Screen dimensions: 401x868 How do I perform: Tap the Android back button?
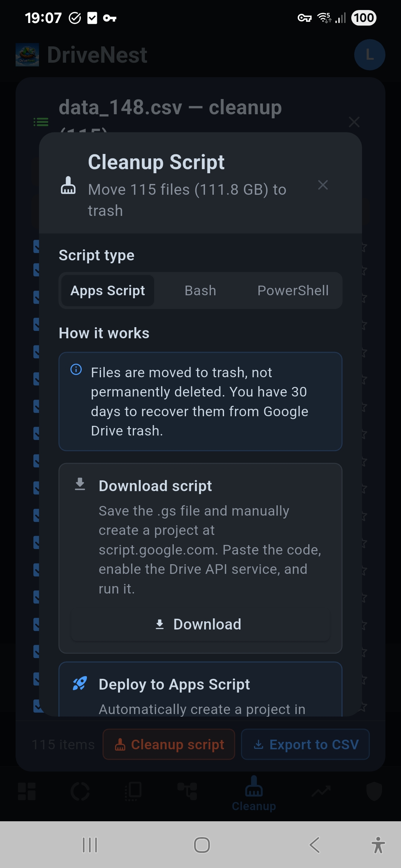314,845
